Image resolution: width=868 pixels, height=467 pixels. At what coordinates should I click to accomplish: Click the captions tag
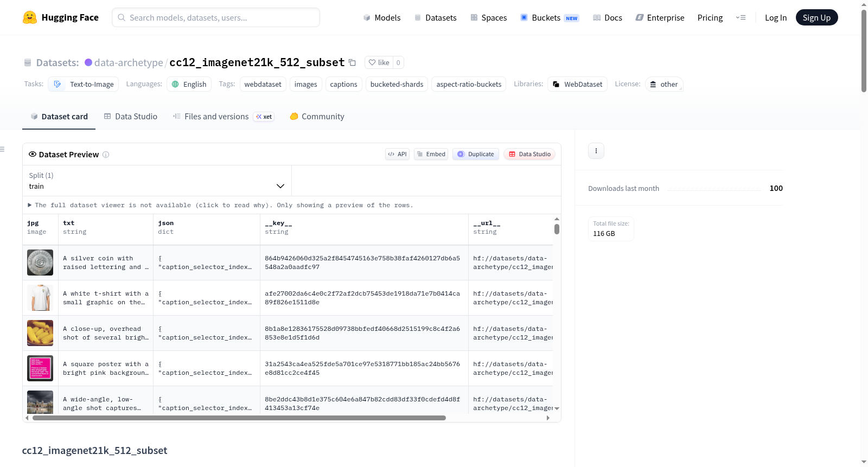tap(343, 84)
